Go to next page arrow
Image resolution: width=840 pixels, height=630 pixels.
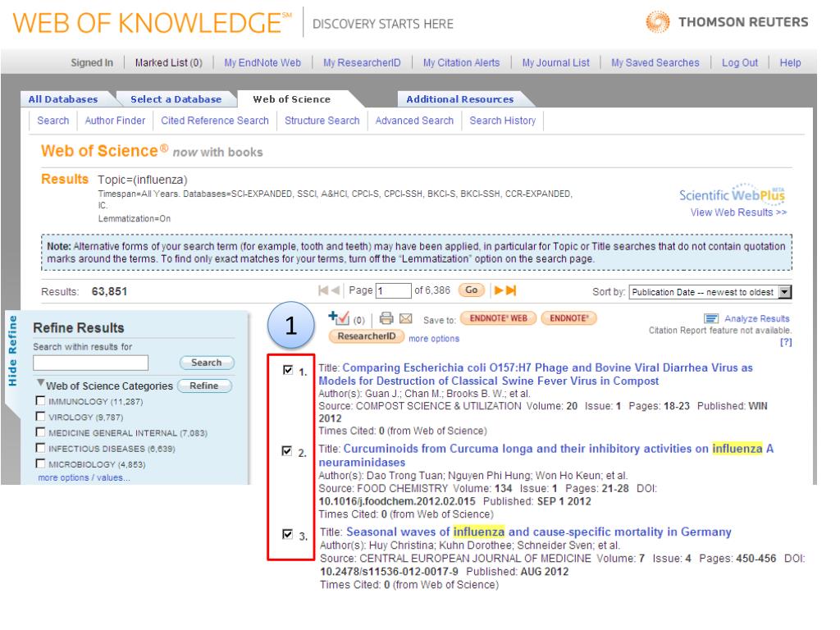coord(498,290)
